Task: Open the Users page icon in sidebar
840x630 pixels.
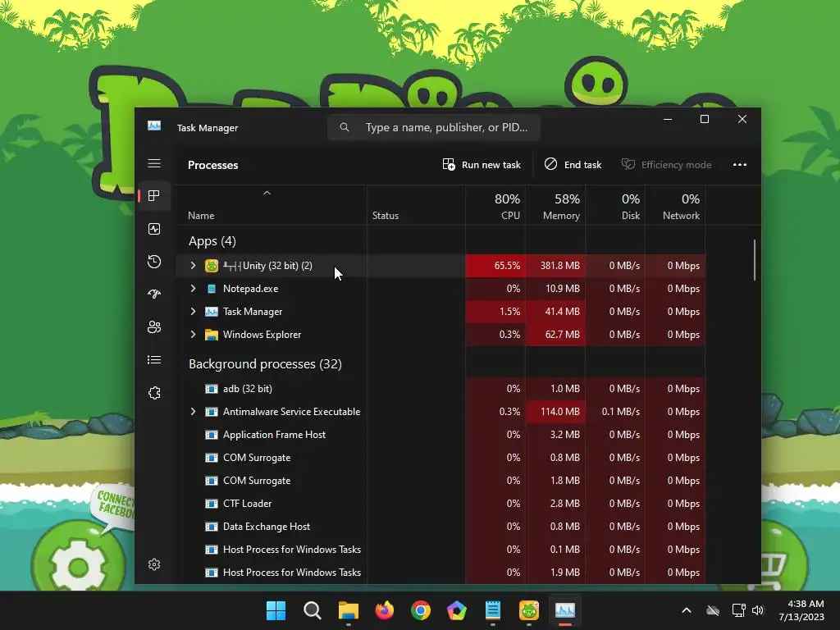Action: coord(154,326)
